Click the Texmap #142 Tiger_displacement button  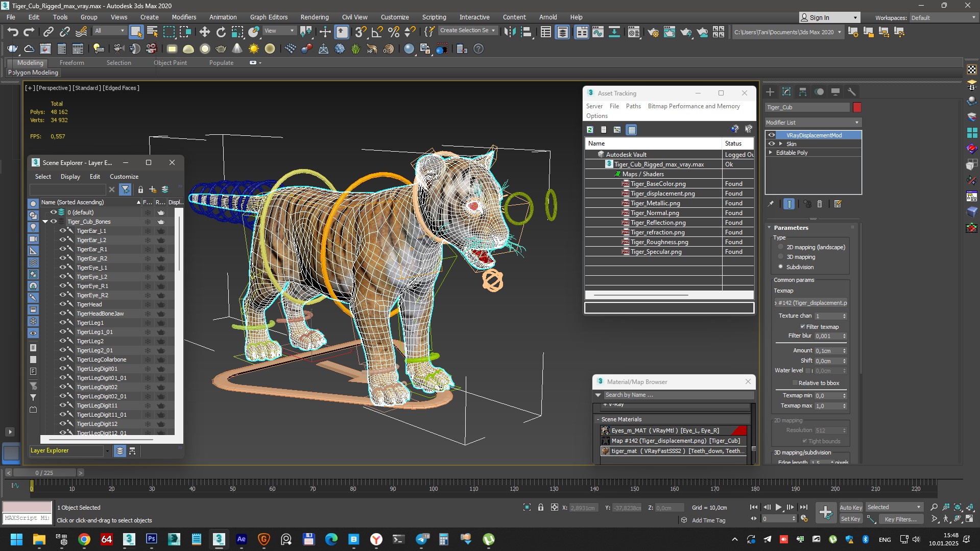pyautogui.click(x=811, y=303)
